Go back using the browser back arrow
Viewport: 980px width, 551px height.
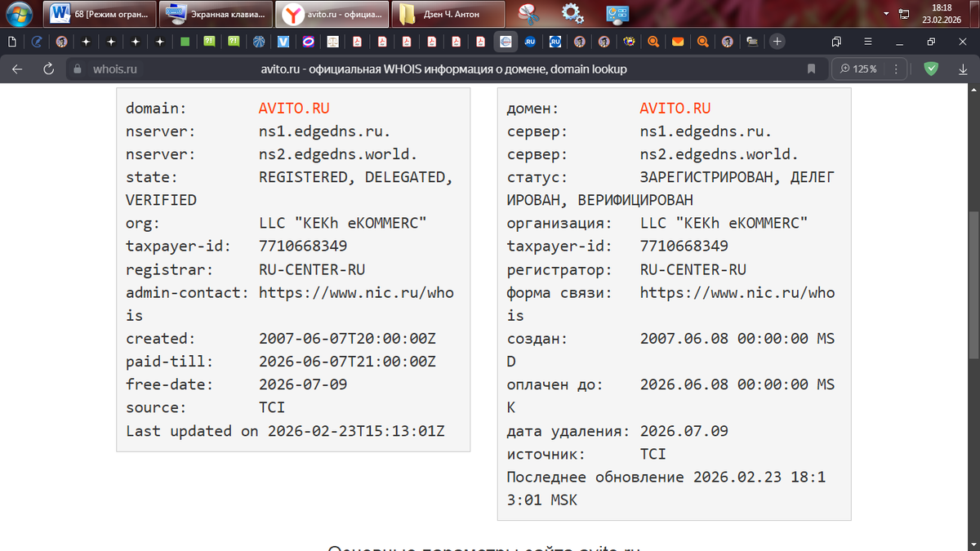click(17, 69)
